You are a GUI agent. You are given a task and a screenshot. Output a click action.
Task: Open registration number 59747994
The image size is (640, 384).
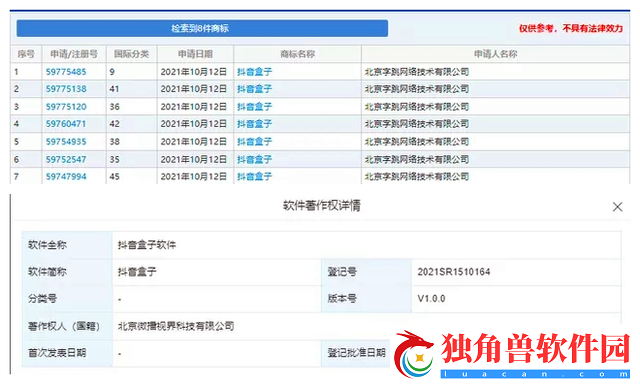click(66, 176)
